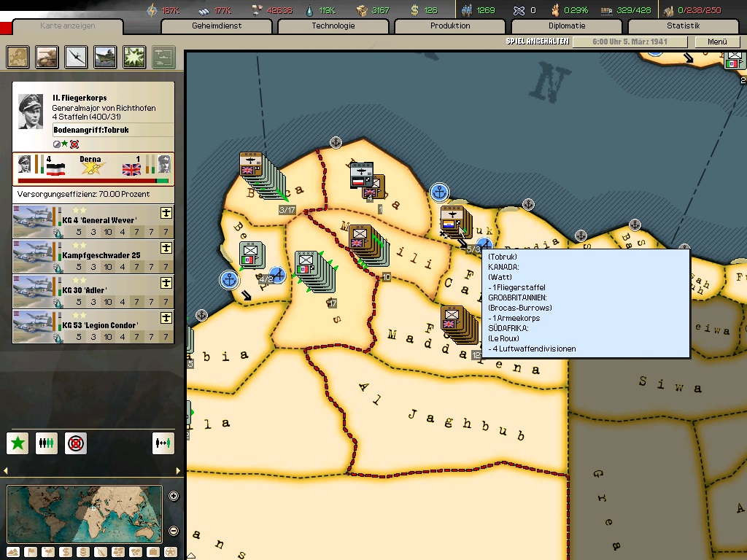Open the Menü button

point(717,42)
